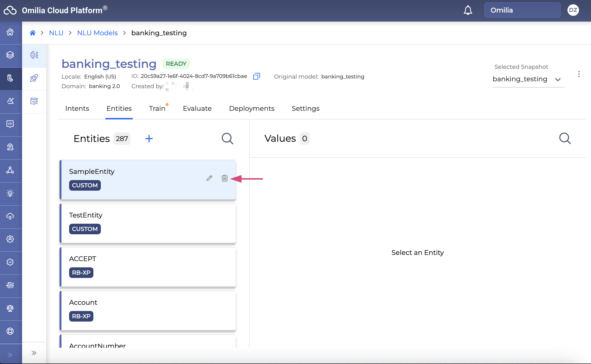Open the search in Entities panel
The width and height of the screenshot is (591, 364).
[227, 138]
